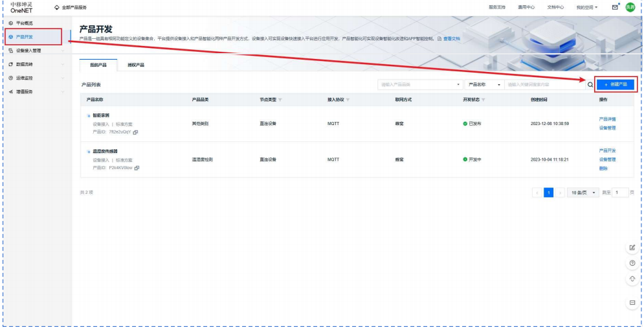Select 产品开发 in the sidebar
This screenshot has width=644, height=328.
coord(24,37)
